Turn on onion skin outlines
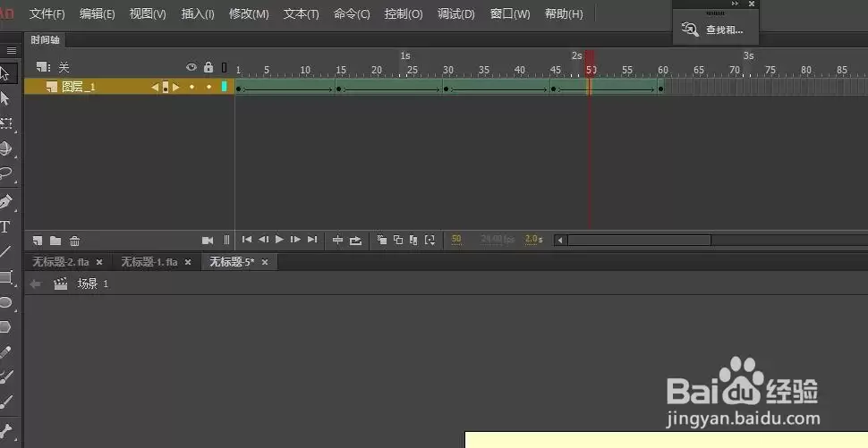Viewport: 868px width, 448px height. [x=398, y=240]
